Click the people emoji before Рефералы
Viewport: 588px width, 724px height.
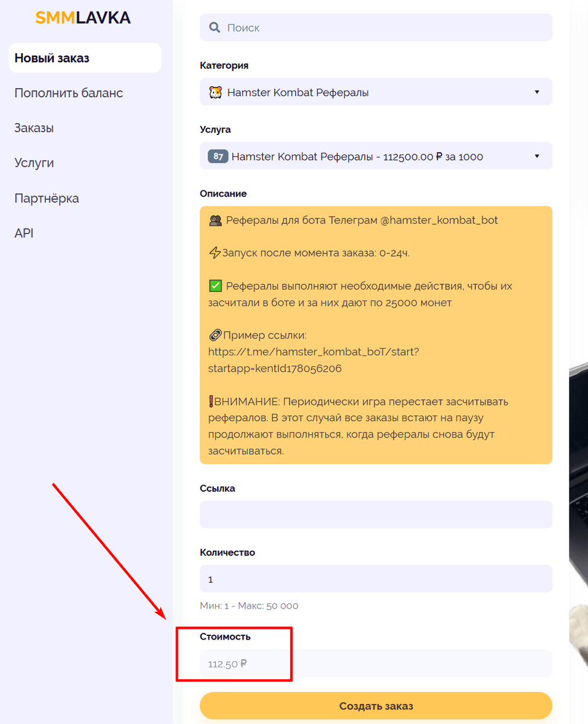pos(215,220)
